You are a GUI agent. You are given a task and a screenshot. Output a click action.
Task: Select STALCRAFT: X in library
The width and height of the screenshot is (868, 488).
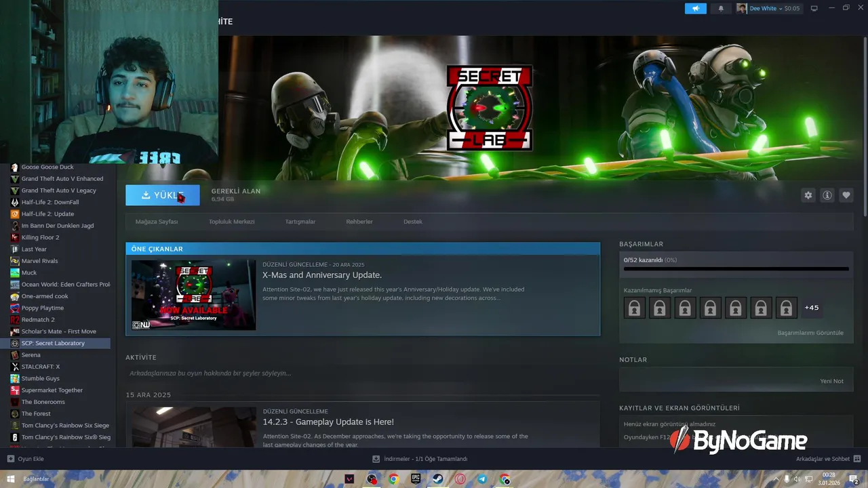point(41,367)
